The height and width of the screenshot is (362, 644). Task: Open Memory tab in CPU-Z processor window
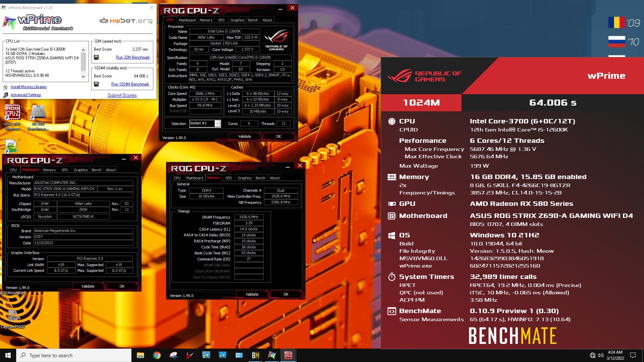point(206,20)
